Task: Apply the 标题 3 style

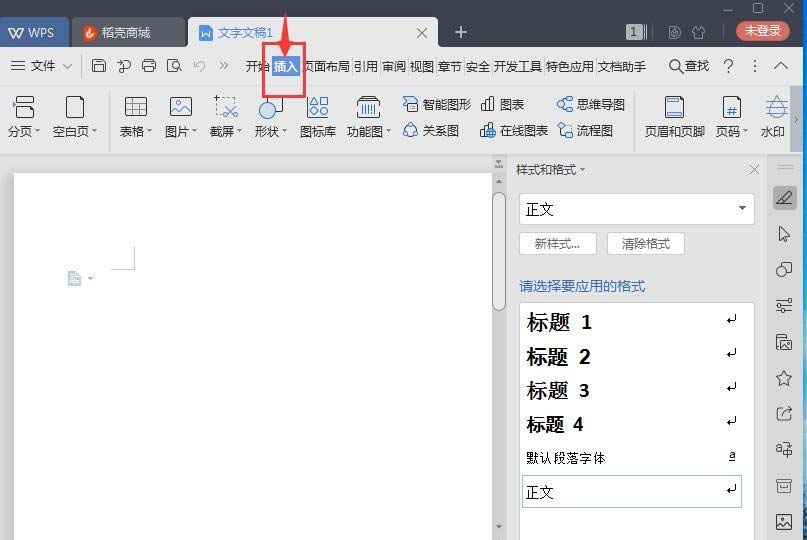Action: point(631,390)
